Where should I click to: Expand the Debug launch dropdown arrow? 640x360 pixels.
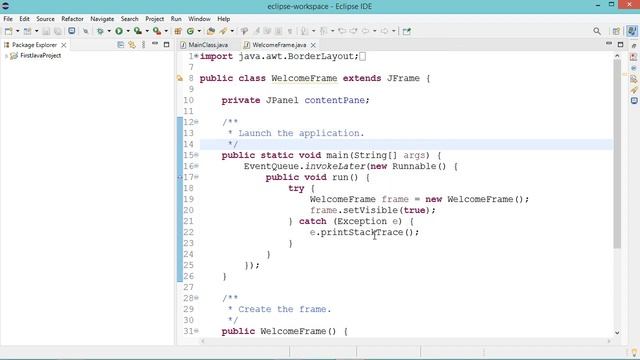pos(109,31)
